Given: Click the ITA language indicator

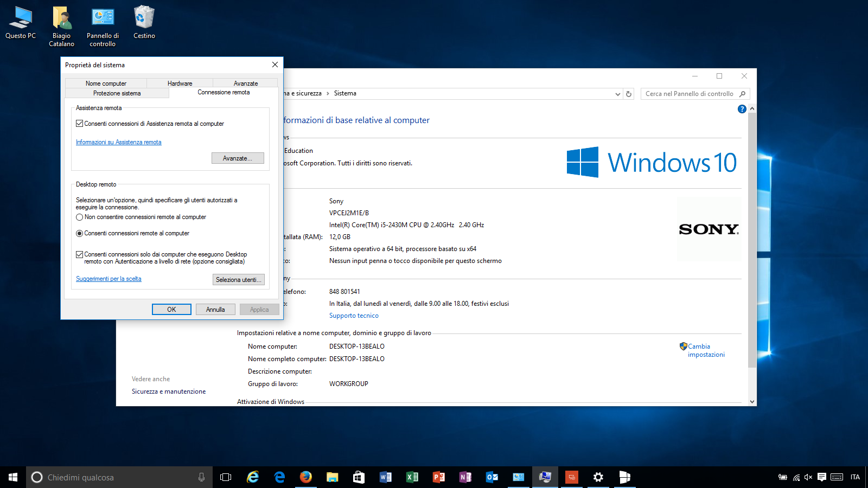Looking at the screenshot, I should tap(855, 477).
